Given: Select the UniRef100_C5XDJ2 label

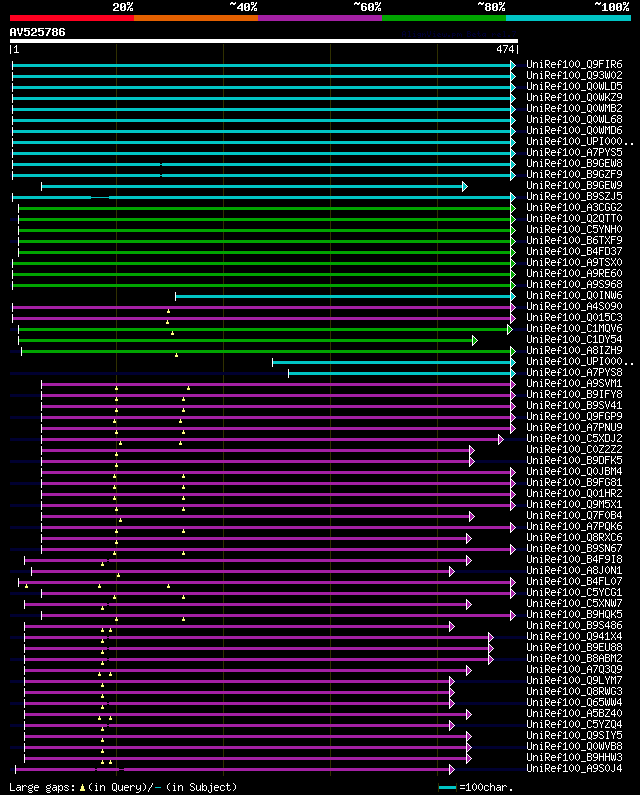Looking at the screenshot, I should coord(574,439).
